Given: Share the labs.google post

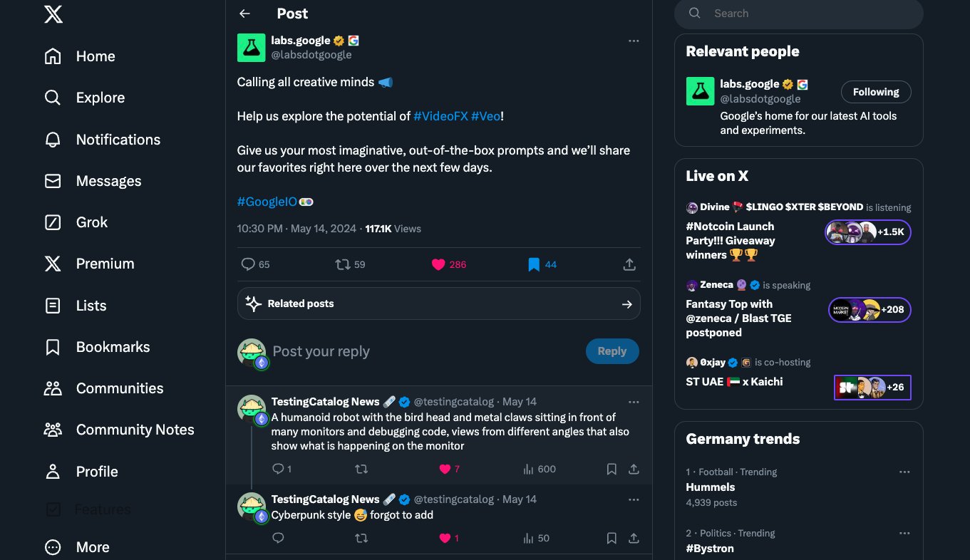Looking at the screenshot, I should (629, 264).
